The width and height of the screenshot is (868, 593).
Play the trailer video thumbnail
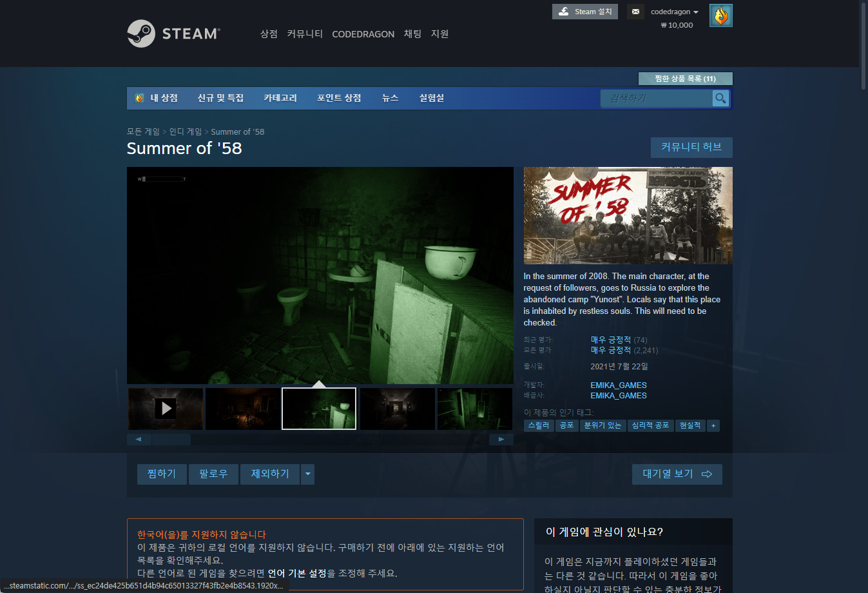pyautogui.click(x=166, y=409)
